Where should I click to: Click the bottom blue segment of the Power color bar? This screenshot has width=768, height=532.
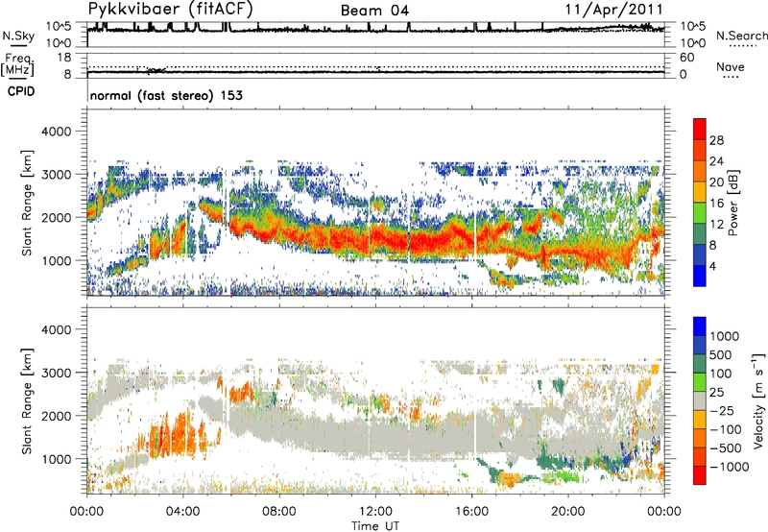pyautogui.click(x=700, y=276)
